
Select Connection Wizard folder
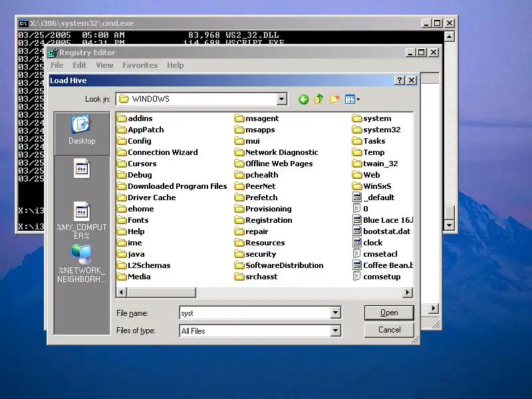click(x=158, y=152)
